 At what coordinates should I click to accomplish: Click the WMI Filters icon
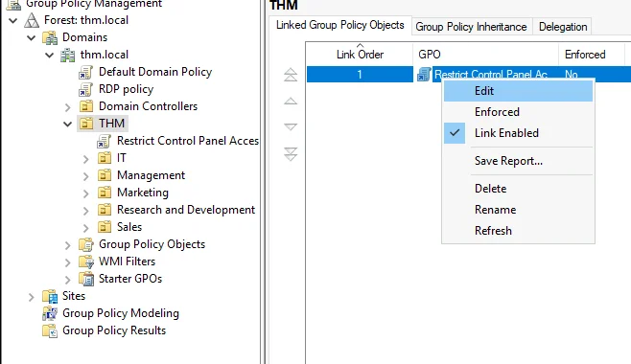pyautogui.click(x=86, y=262)
